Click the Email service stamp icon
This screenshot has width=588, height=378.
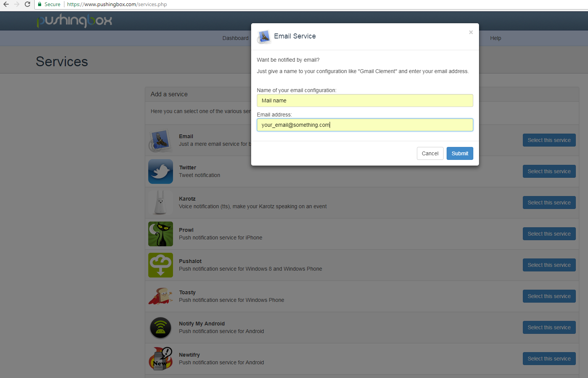[x=160, y=140]
